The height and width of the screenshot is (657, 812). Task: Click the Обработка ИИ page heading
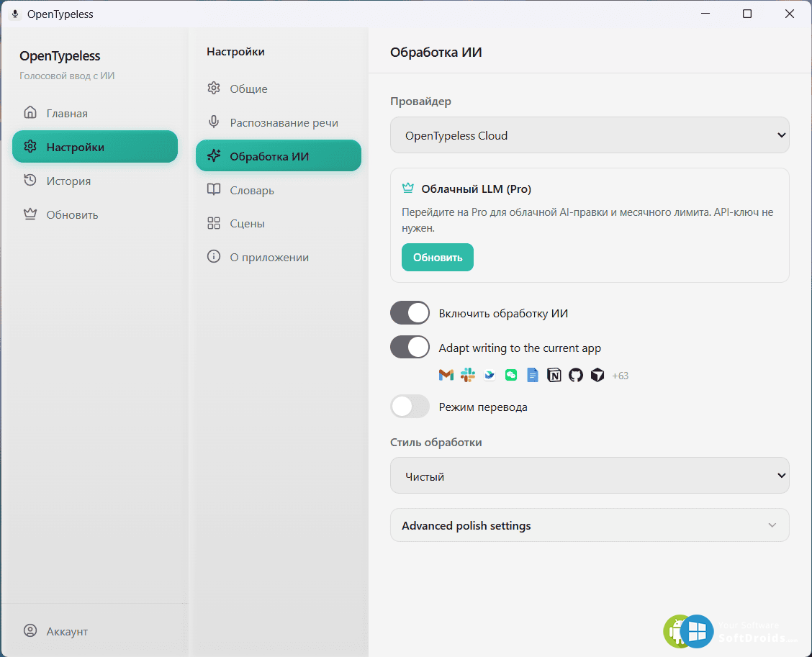coord(436,53)
